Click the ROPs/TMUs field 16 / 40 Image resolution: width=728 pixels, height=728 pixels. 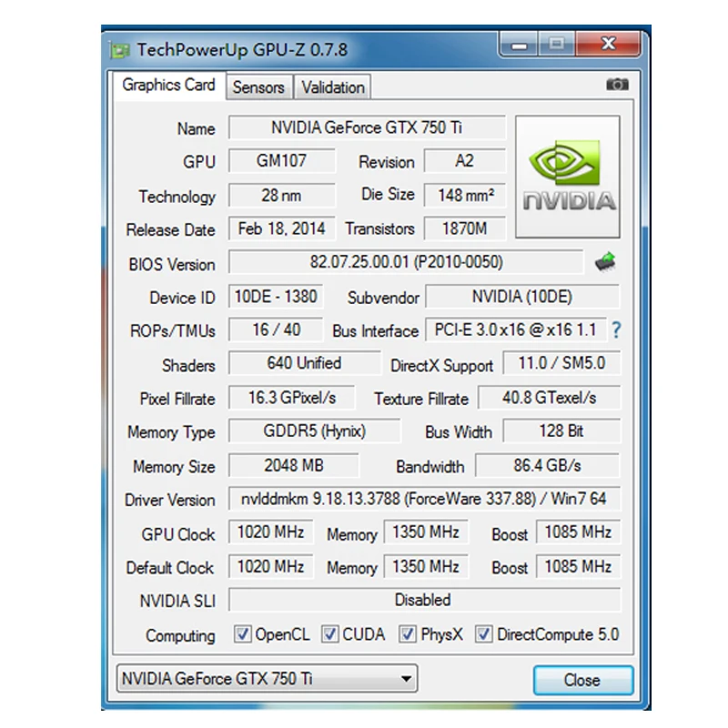pos(276,330)
